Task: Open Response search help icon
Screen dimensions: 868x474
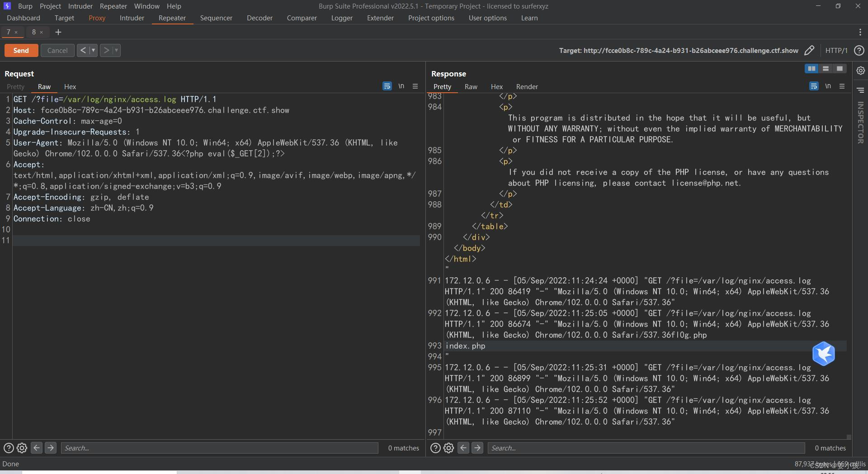Action: pyautogui.click(x=435, y=448)
